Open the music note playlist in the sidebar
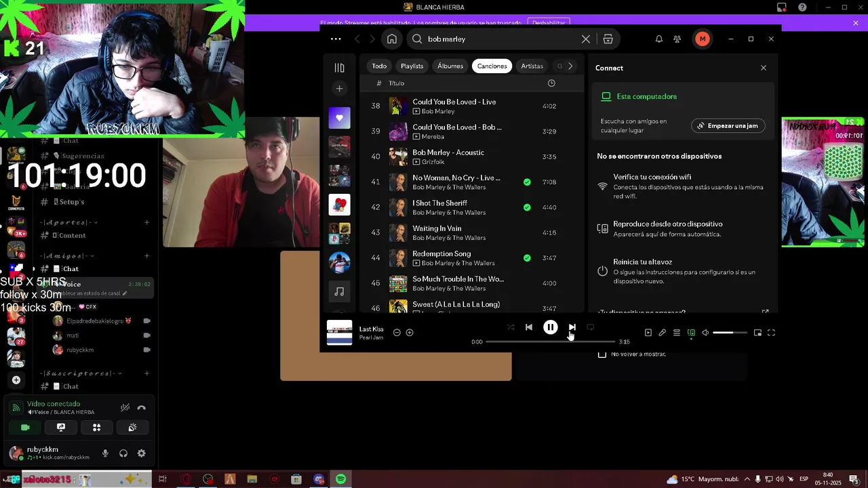 tap(339, 291)
